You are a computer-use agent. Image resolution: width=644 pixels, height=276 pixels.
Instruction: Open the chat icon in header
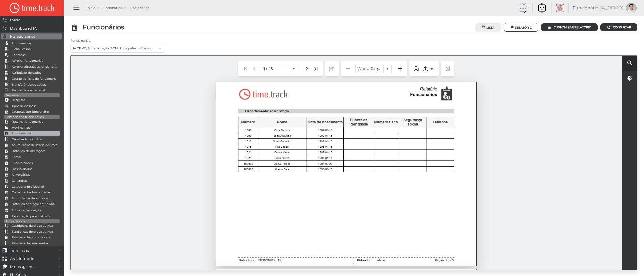pyautogui.click(x=523, y=8)
